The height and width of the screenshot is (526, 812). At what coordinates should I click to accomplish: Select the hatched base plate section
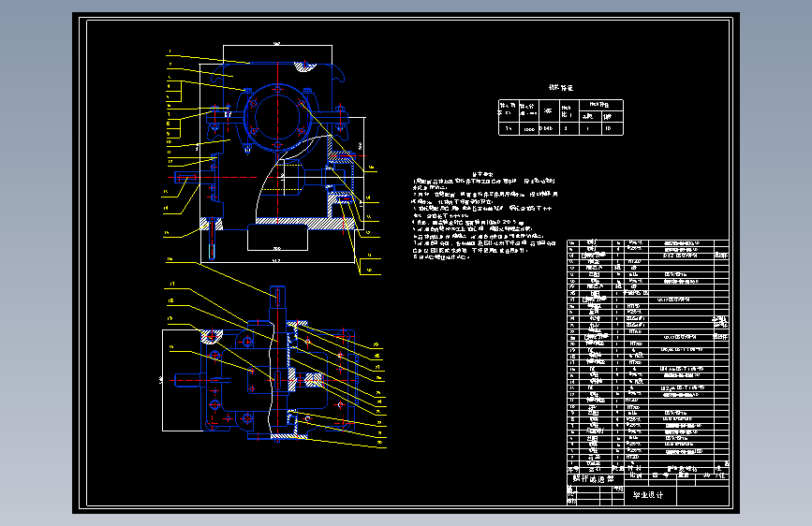[x=306, y=223]
